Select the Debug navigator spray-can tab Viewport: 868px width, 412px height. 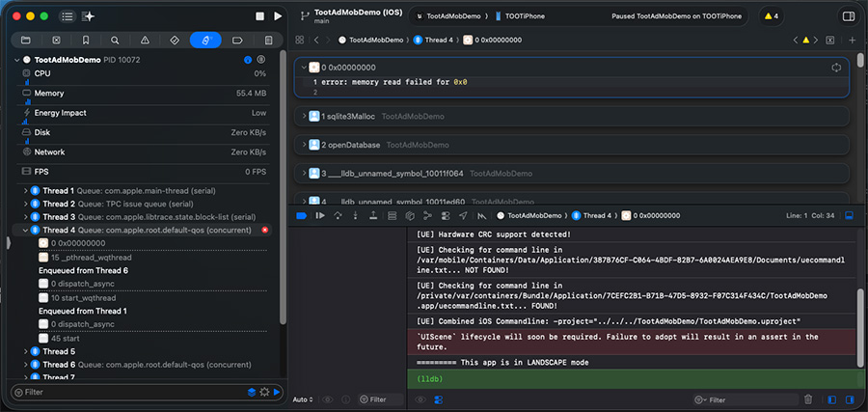pyautogui.click(x=205, y=40)
